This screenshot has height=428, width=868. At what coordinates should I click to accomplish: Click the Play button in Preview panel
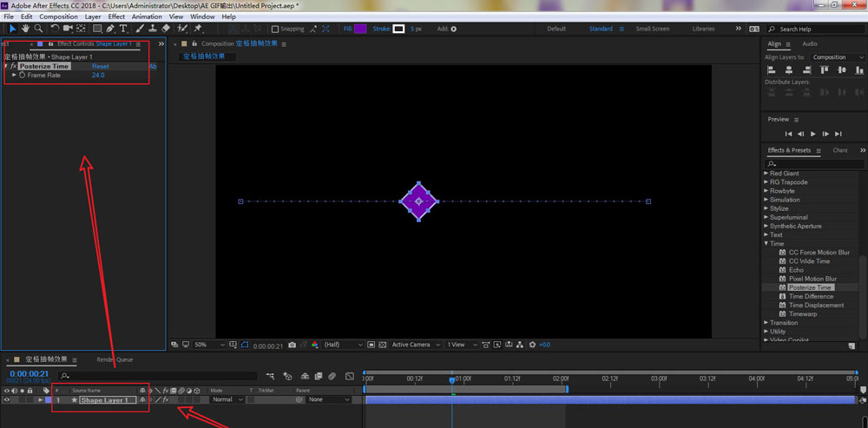(813, 134)
